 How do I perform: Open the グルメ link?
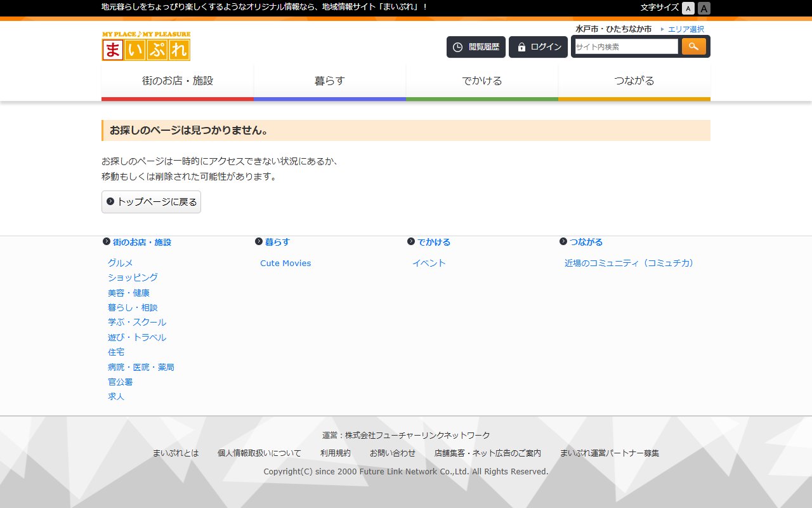(121, 263)
